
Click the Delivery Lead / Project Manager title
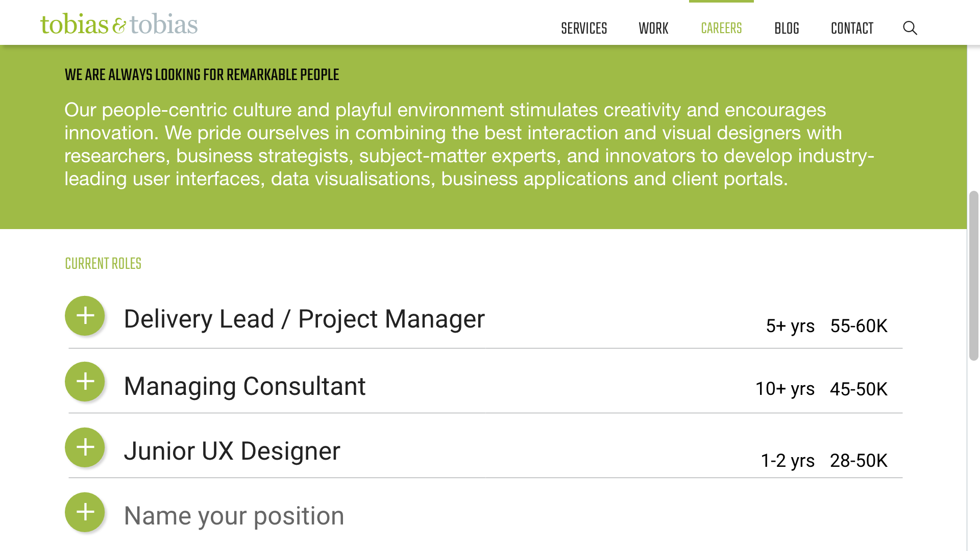[x=304, y=319]
